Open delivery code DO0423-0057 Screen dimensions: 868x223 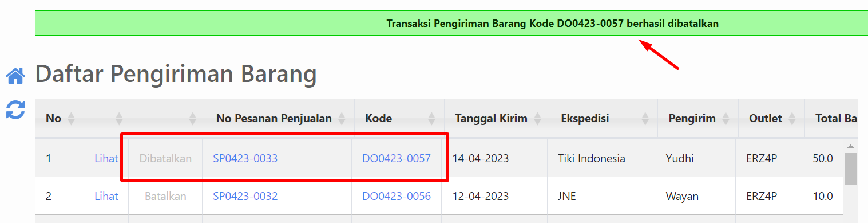coord(397,158)
